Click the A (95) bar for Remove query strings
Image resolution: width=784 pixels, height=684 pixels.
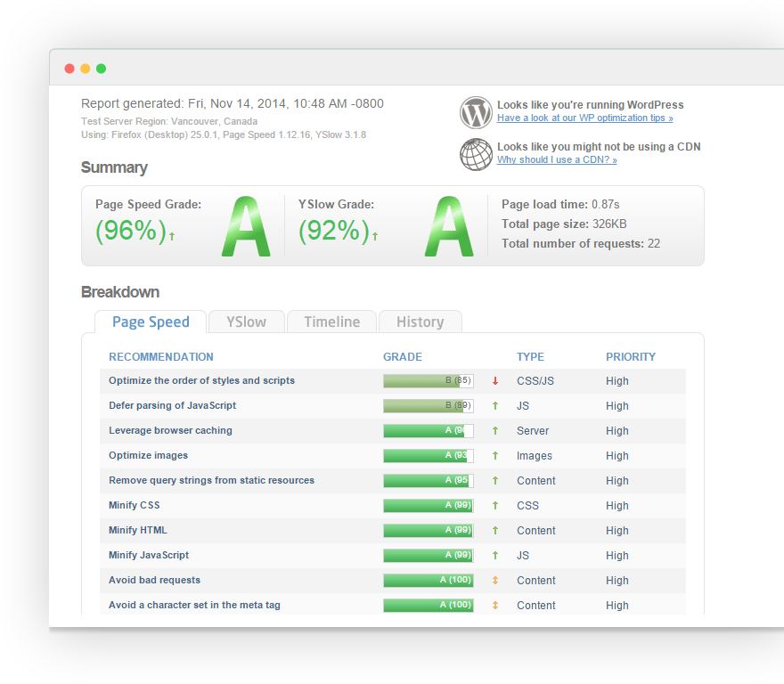(429, 481)
